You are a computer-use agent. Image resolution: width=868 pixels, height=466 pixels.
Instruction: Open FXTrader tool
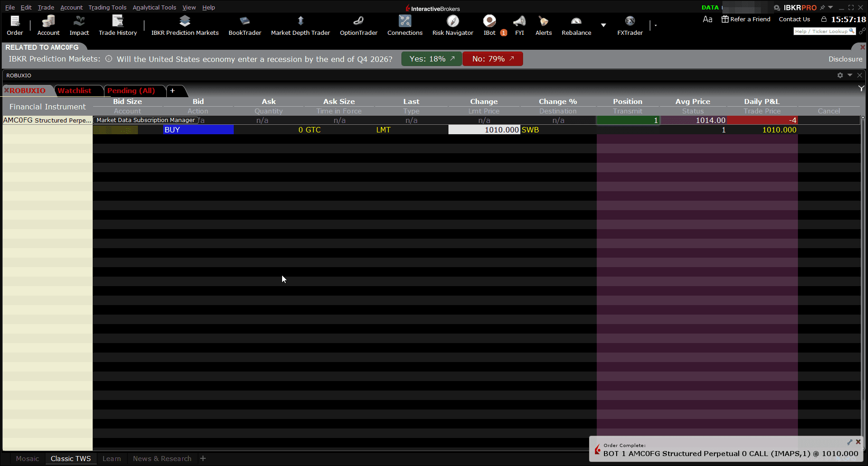point(630,25)
